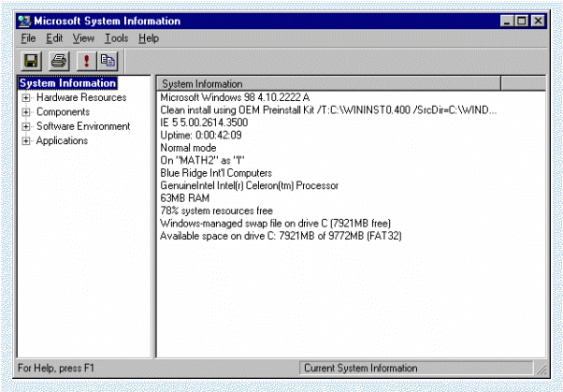Click the Microsoft Windows 98 4.10.2222 A line
563x392 pixels.
pos(235,97)
